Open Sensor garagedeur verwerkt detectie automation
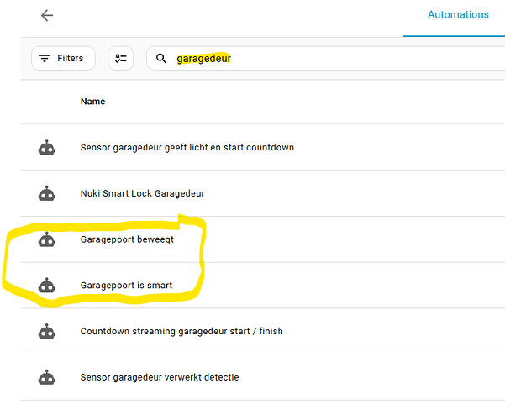The height and width of the screenshot is (420, 505). click(160, 378)
